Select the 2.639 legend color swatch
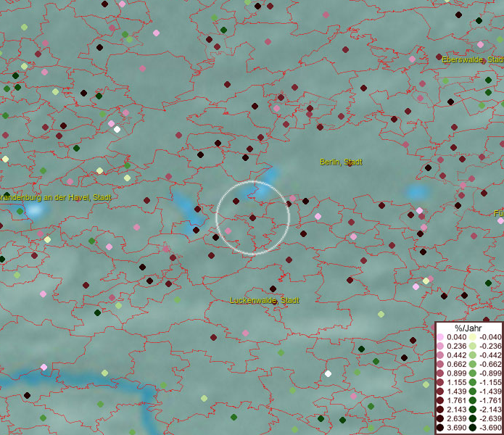 click(440, 418)
